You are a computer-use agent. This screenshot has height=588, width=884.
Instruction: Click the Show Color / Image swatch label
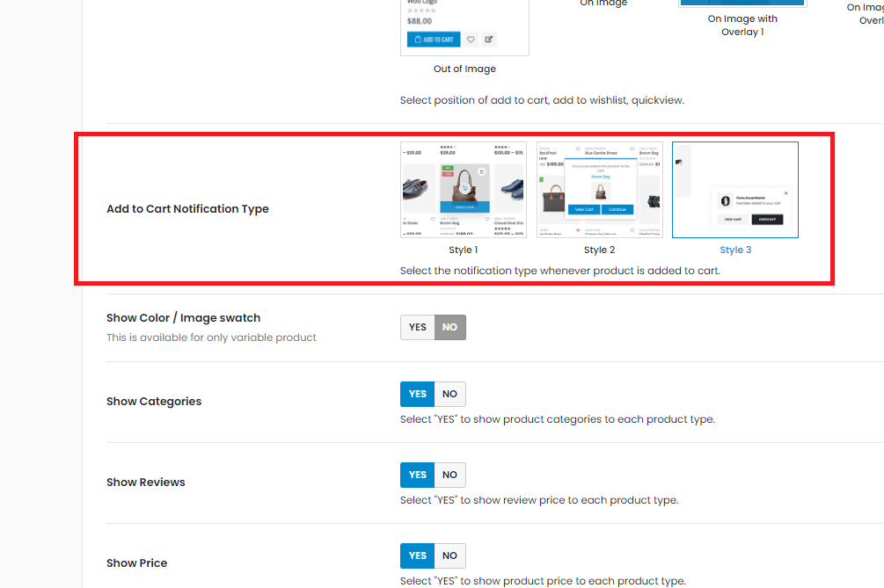pos(183,318)
